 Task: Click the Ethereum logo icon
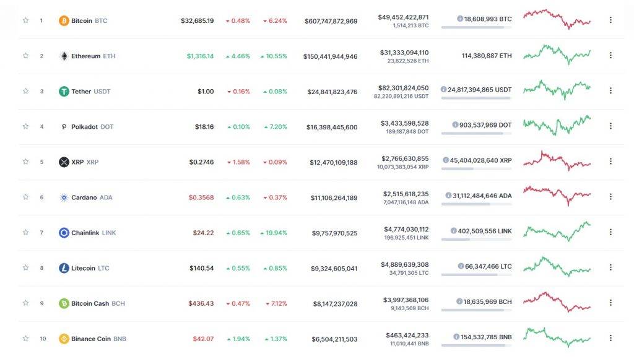coord(64,56)
